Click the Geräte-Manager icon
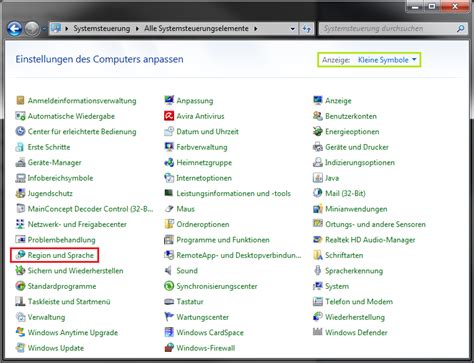This screenshot has width=474, height=363. [x=20, y=162]
